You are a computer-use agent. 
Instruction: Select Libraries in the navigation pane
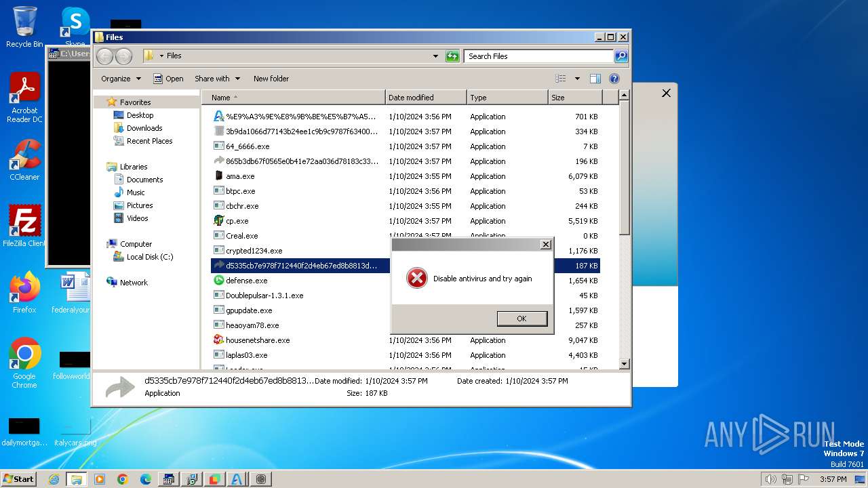click(x=134, y=167)
